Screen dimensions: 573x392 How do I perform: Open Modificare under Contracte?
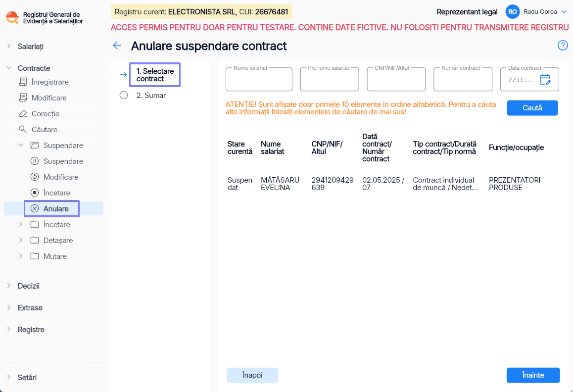(49, 98)
